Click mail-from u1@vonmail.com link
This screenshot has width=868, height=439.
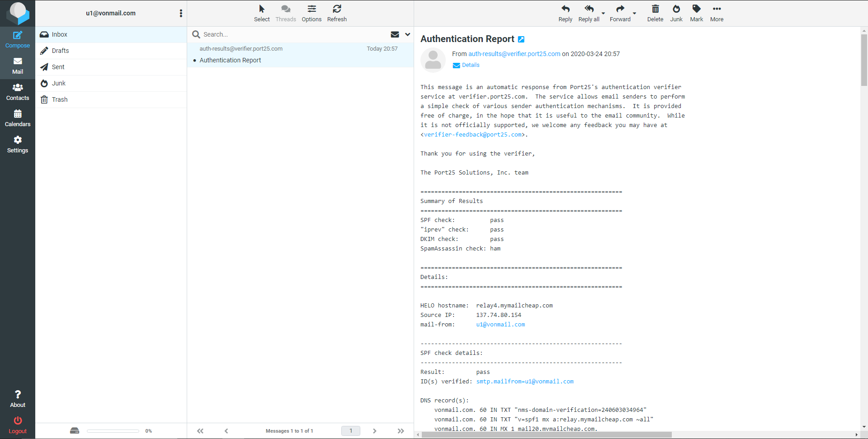click(500, 325)
